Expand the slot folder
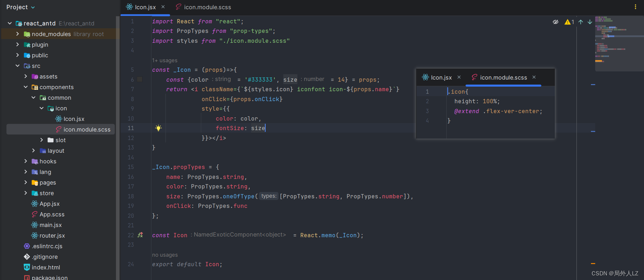 [42, 140]
